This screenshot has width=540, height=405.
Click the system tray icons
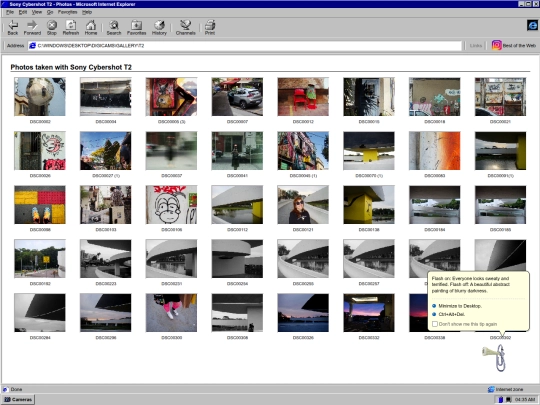point(505,399)
